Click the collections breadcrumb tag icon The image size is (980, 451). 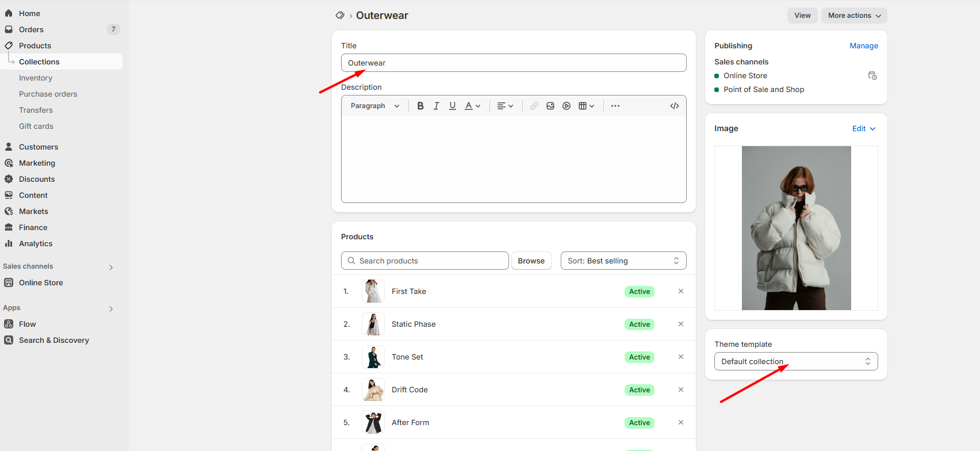(x=340, y=16)
